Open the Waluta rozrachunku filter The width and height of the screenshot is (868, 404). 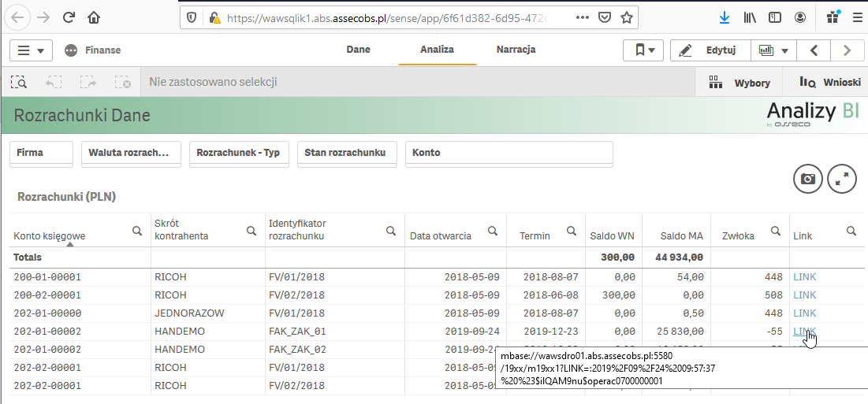[131, 153]
